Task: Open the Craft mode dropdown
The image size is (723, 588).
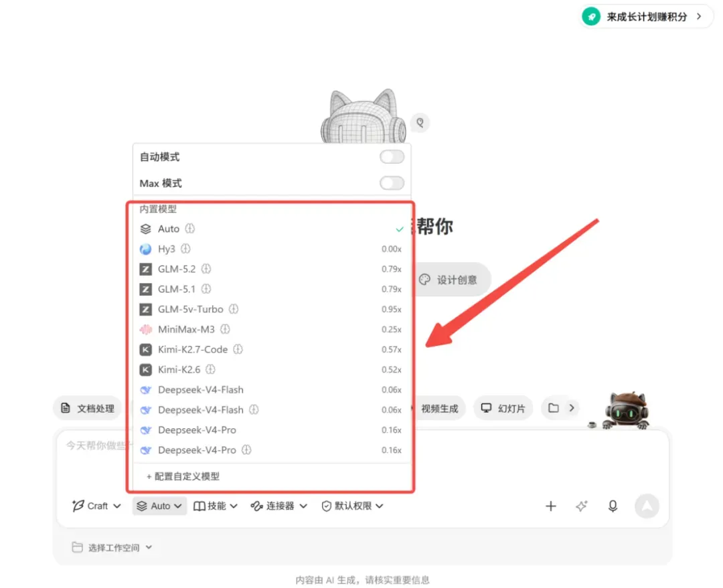Action: 96,506
